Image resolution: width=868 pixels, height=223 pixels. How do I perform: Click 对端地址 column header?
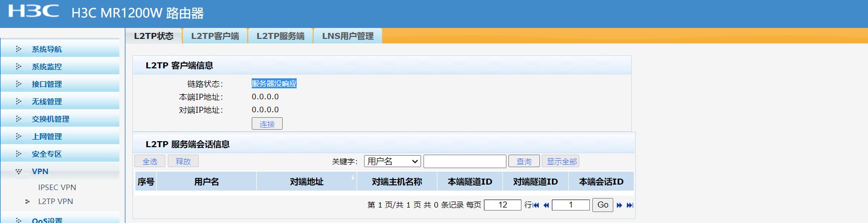point(307,182)
